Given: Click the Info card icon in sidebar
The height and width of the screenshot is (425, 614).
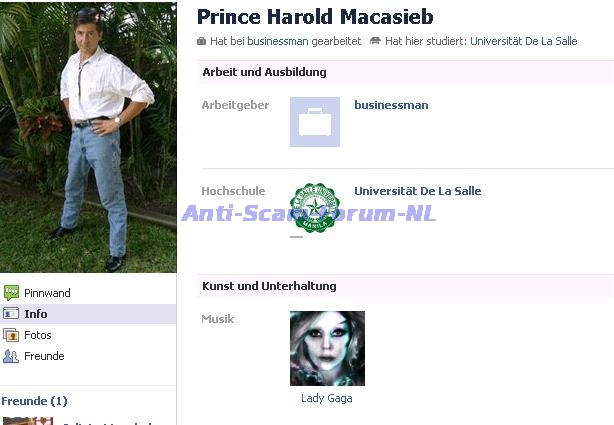Looking at the screenshot, I should pyautogui.click(x=11, y=314).
